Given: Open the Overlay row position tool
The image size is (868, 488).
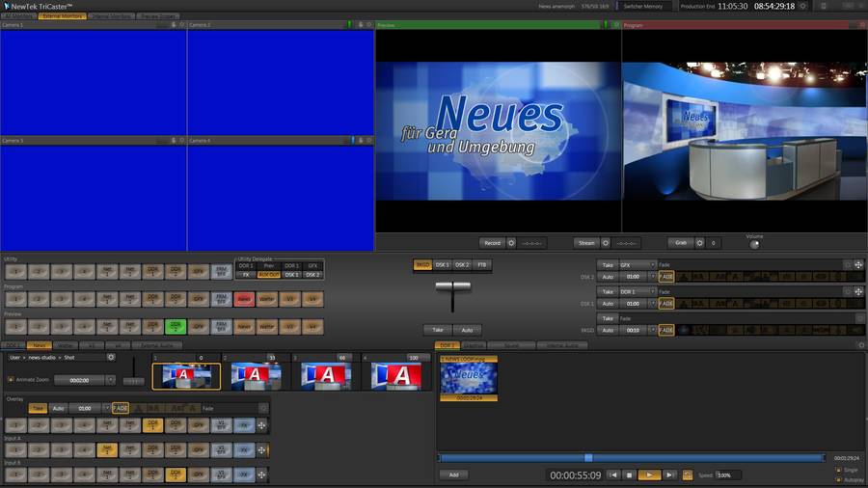Looking at the screenshot, I should (x=261, y=424).
